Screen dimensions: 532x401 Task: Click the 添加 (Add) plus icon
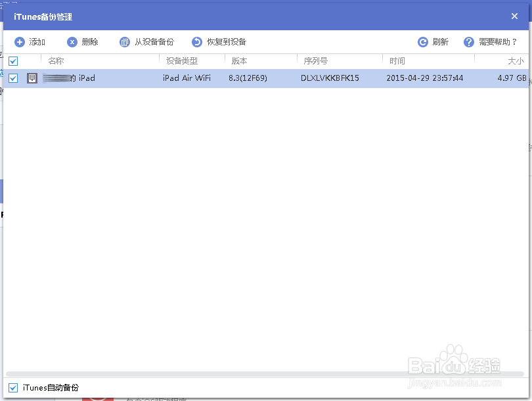pyautogui.click(x=19, y=41)
